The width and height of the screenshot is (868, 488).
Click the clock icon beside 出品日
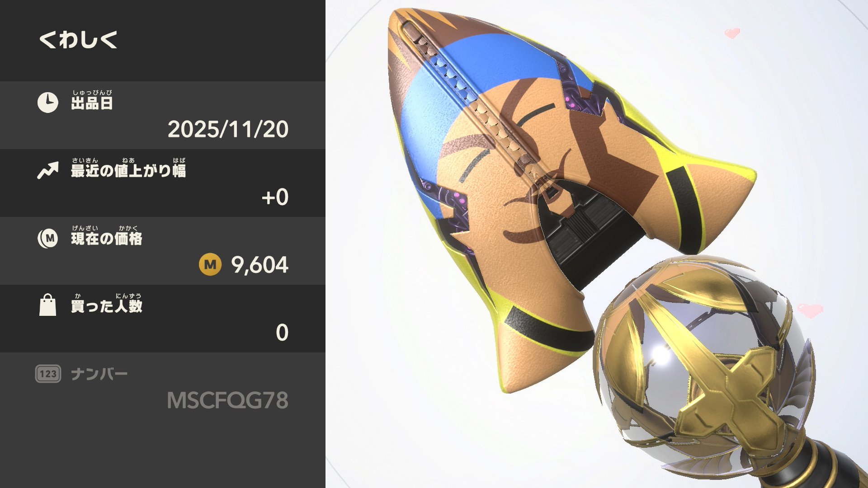47,102
